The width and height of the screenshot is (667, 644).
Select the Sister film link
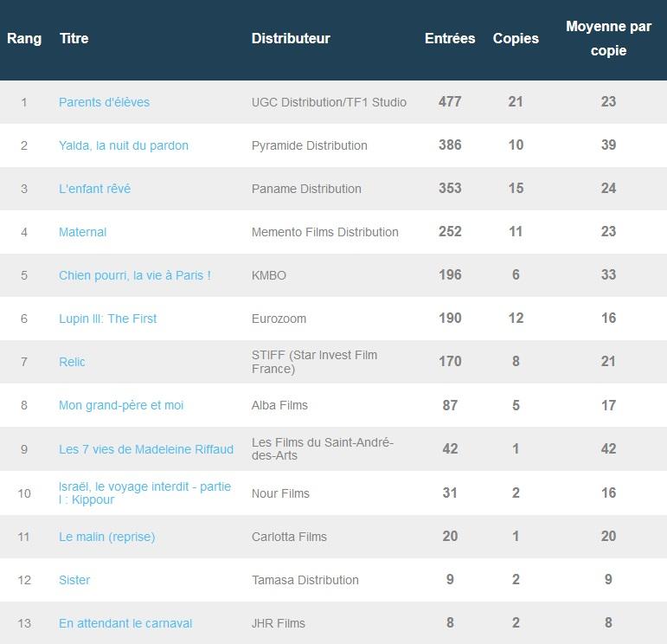point(74,580)
